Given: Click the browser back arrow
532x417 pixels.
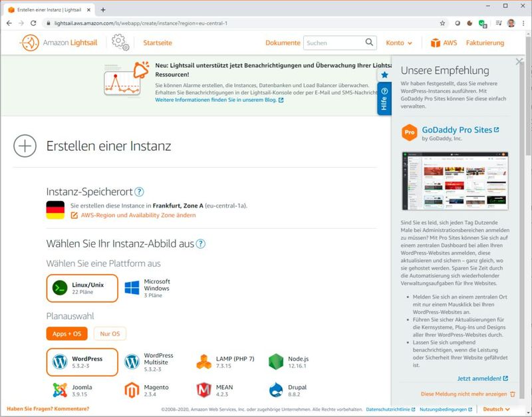Looking at the screenshot, I should pyautogui.click(x=9, y=23).
